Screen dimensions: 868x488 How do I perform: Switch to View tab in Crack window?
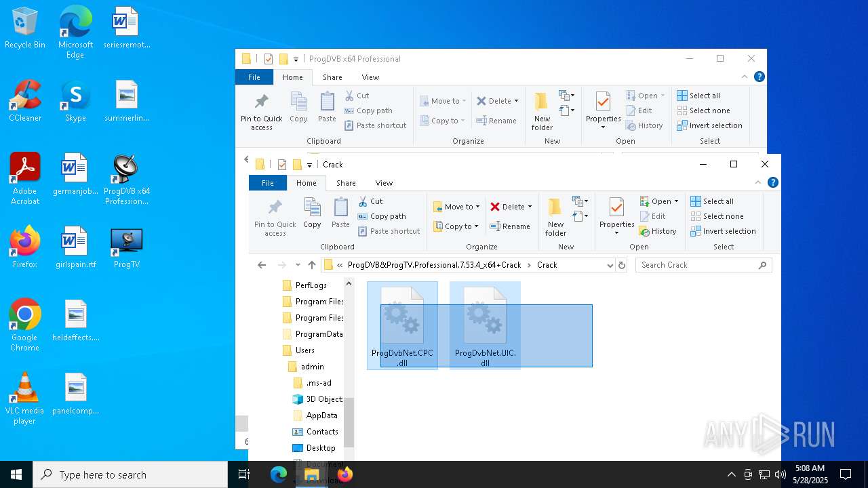coord(384,183)
